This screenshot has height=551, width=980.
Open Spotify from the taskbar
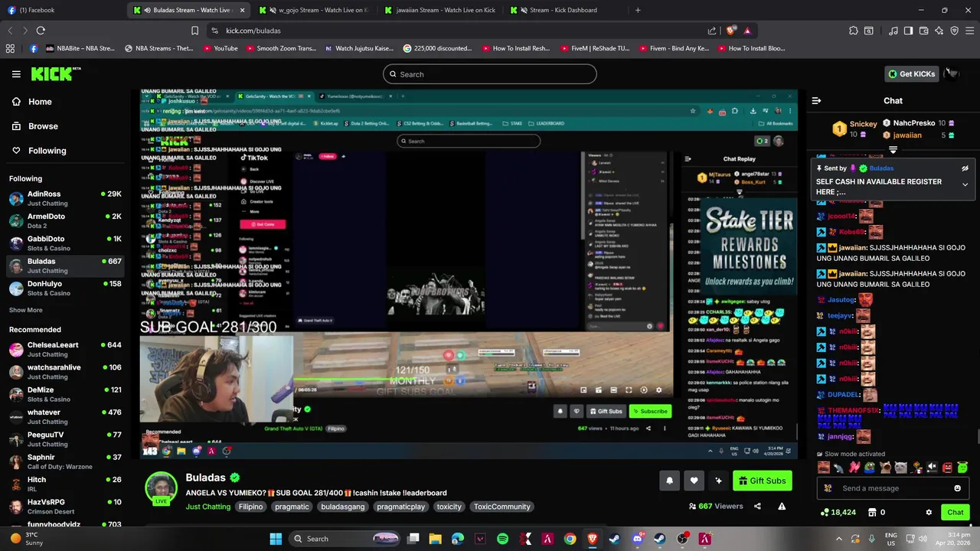coord(502,539)
